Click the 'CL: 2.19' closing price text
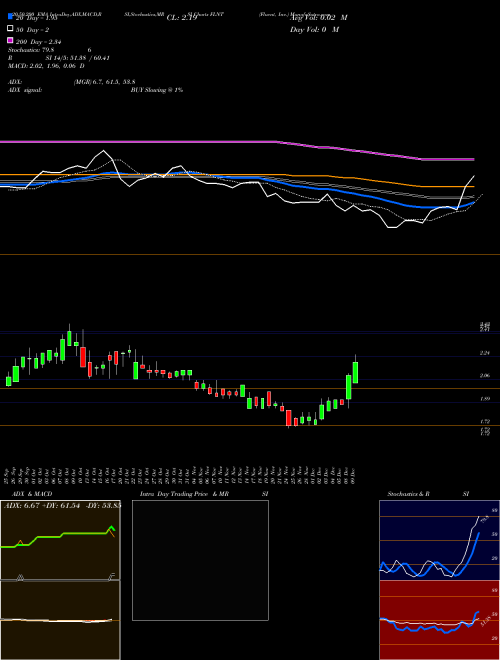The image size is (500, 660). 182,18
